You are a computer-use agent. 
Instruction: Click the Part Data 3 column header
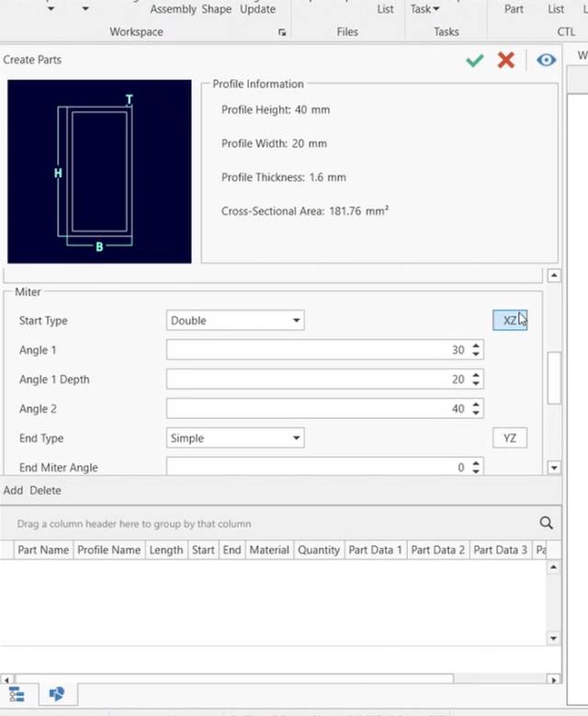click(x=501, y=550)
